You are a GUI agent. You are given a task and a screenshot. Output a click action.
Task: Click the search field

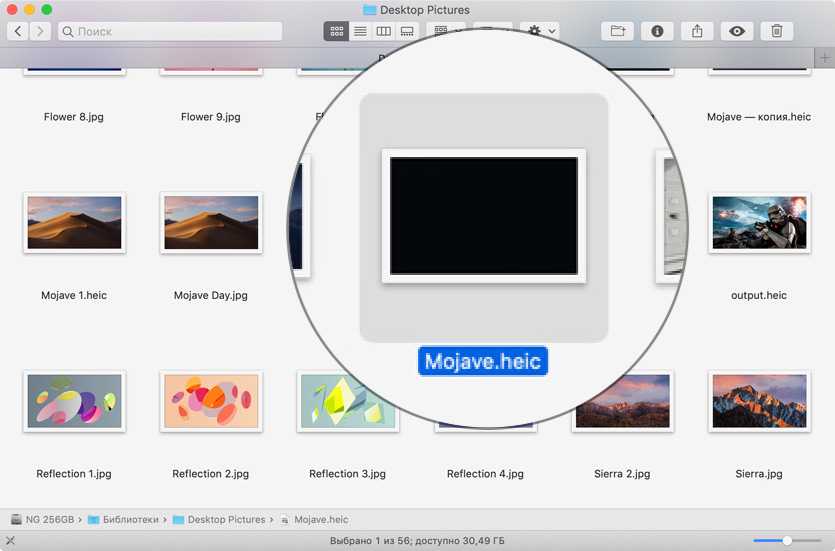(170, 31)
